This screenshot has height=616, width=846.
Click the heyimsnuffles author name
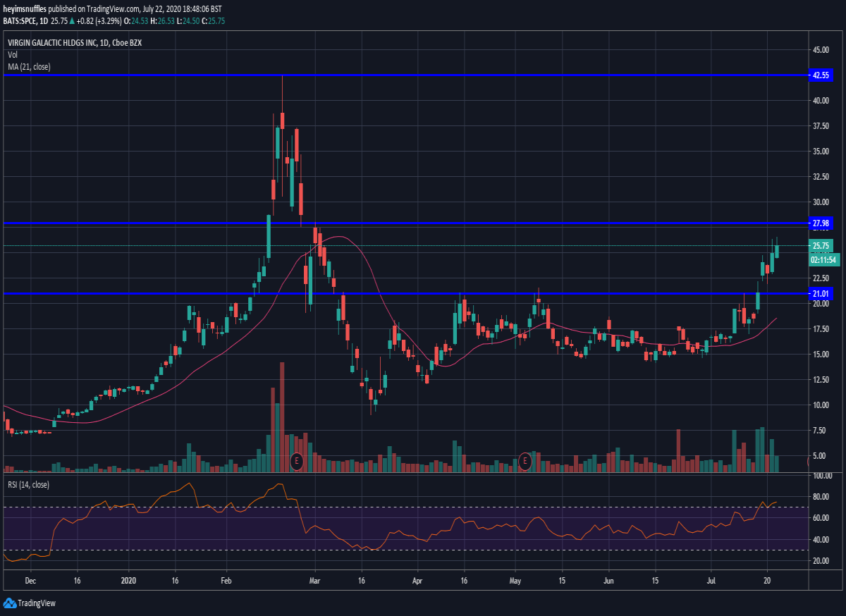coord(25,9)
